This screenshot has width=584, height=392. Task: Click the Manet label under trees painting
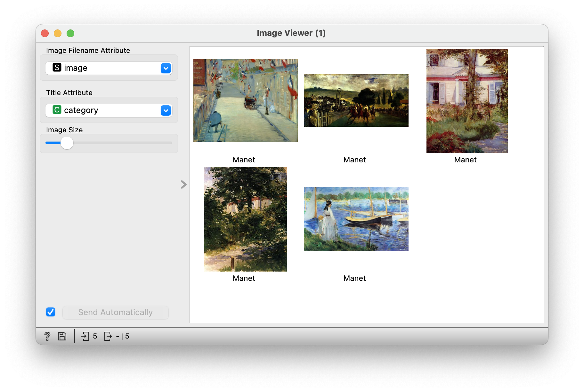[x=244, y=278]
